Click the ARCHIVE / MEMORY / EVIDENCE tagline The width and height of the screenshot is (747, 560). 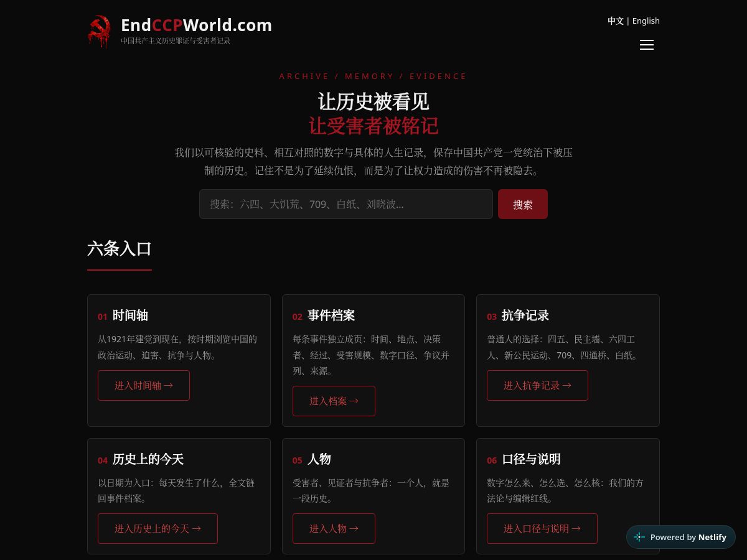(373, 76)
